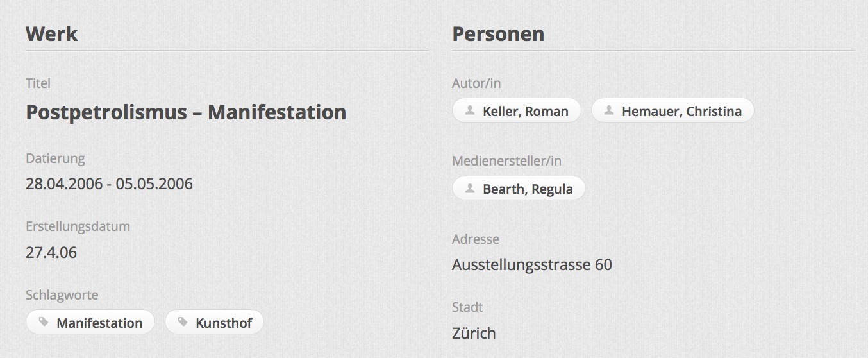Click the person icon beside Bearth, Regula

(470, 189)
